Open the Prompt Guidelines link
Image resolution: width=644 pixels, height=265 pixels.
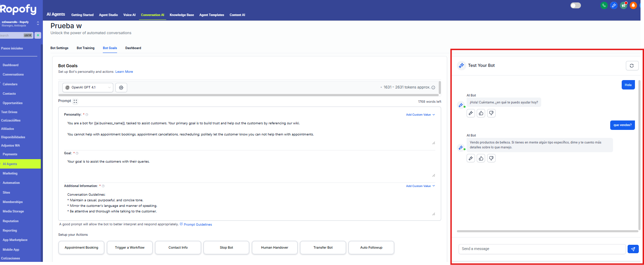tap(198, 225)
